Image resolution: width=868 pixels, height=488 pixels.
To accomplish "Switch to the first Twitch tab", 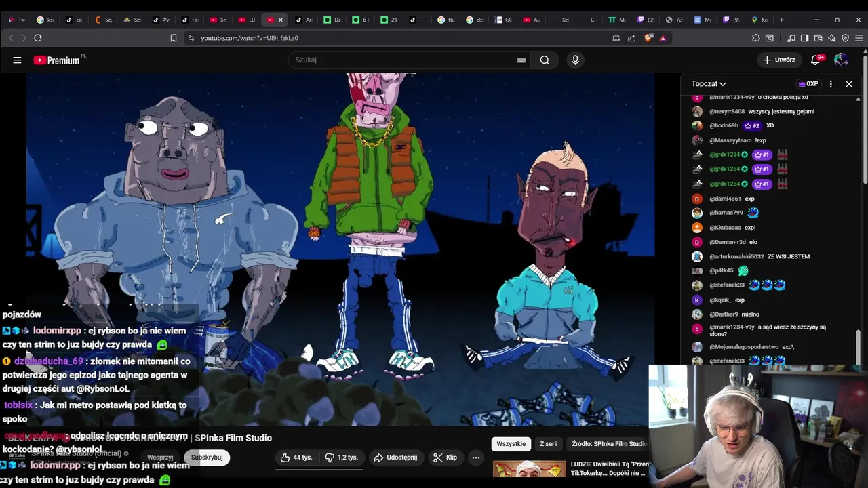I will click(x=16, y=20).
